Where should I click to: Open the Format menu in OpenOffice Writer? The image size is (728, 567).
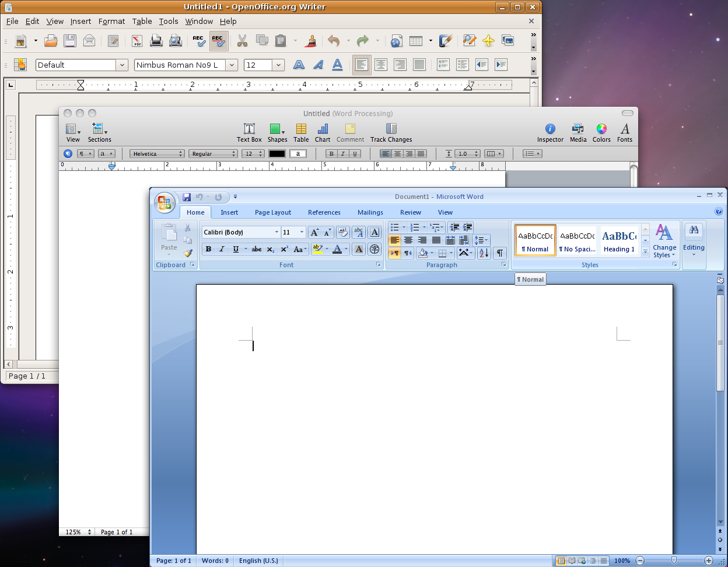111,21
